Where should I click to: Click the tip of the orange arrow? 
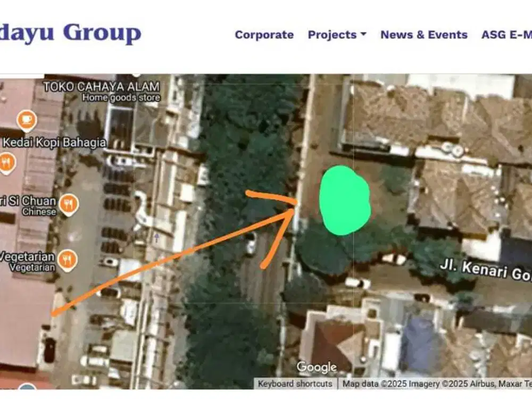[294, 208]
